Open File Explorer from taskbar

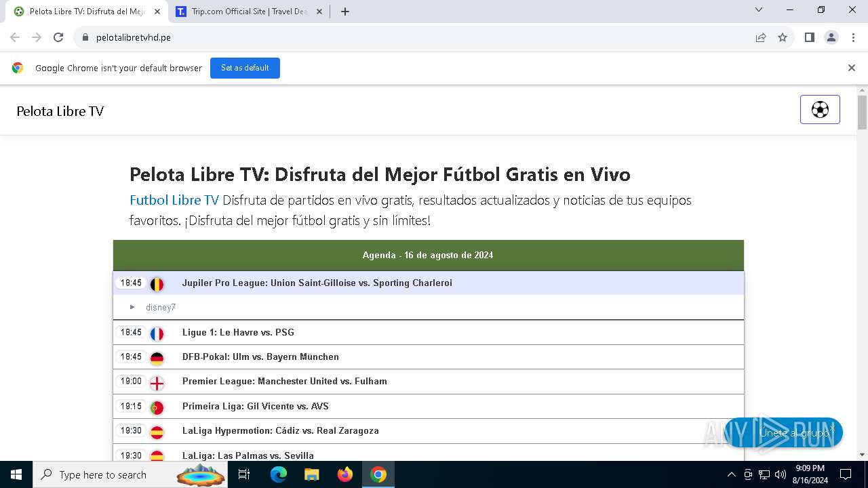311,474
